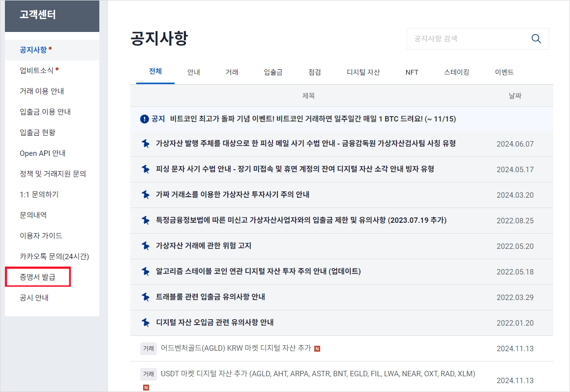The height and width of the screenshot is (392, 570).
Task: Click the exclamation icon beside 공지 BTC event
Action: (x=144, y=119)
